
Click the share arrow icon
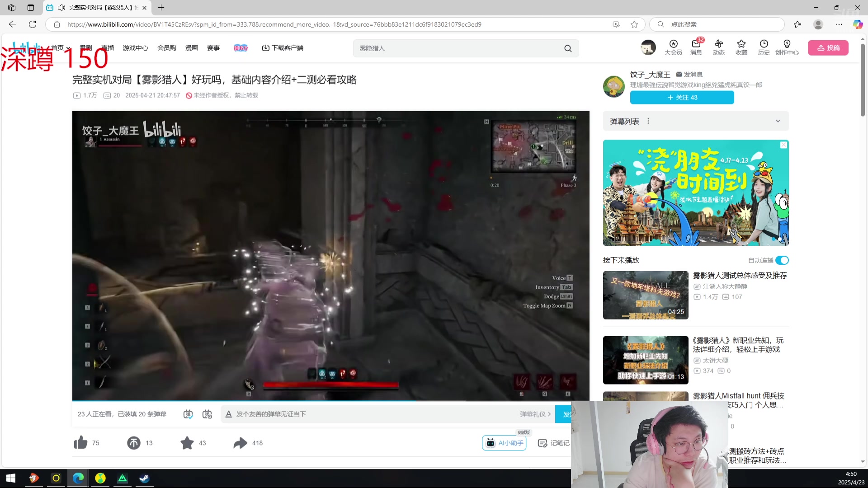(240, 443)
